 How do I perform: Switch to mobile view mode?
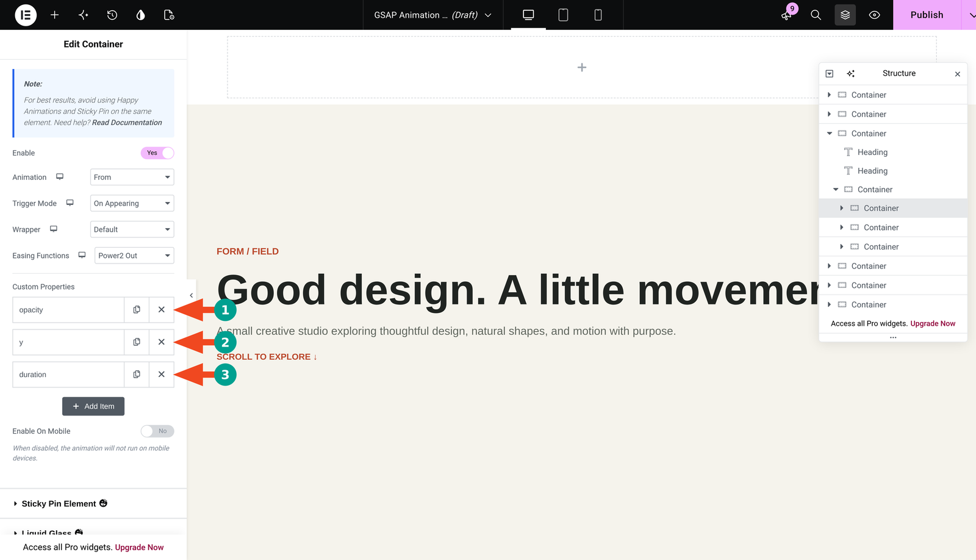coord(598,15)
